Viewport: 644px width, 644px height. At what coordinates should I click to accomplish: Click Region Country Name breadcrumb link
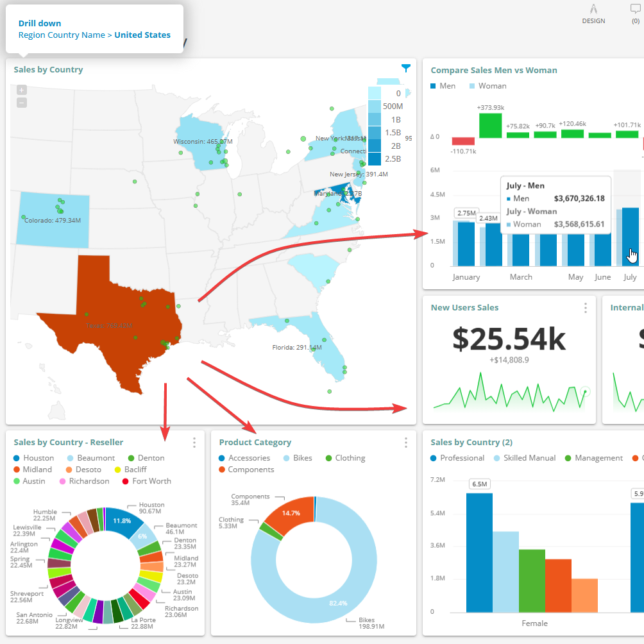click(62, 35)
